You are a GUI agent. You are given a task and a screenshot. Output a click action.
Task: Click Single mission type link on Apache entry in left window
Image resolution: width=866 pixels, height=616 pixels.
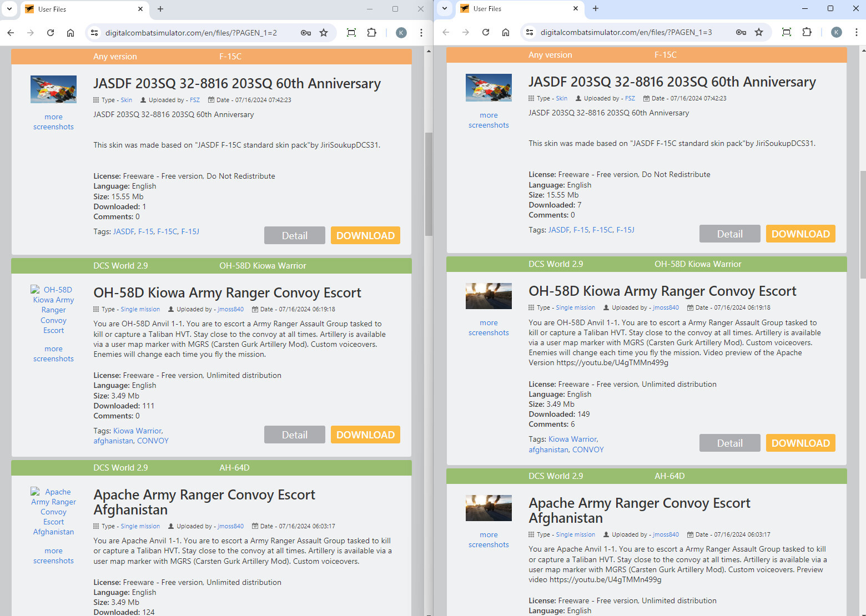point(140,526)
